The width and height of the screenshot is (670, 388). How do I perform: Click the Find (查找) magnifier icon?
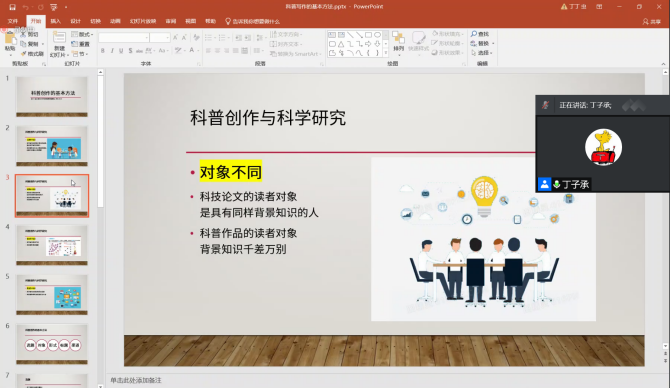tap(473, 34)
